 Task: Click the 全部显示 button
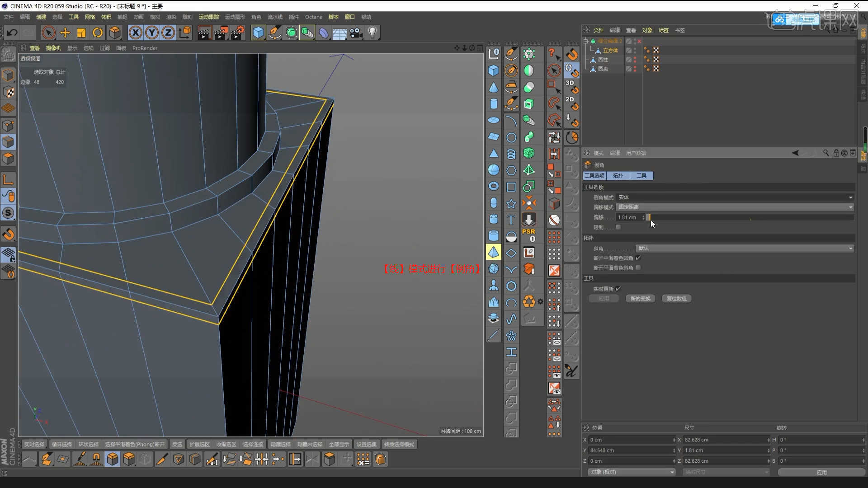point(339,444)
